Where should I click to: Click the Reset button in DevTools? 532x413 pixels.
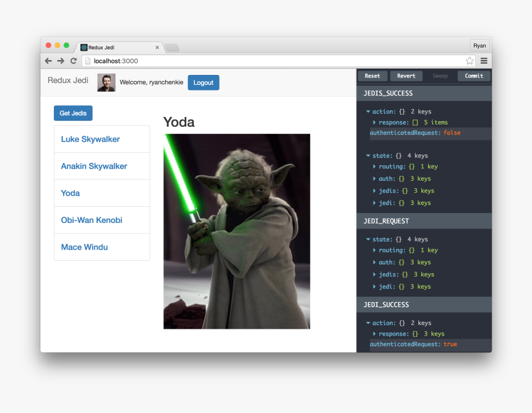click(x=372, y=76)
